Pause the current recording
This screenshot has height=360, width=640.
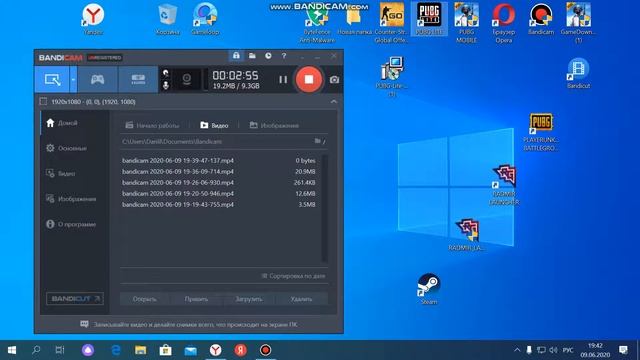(283, 80)
